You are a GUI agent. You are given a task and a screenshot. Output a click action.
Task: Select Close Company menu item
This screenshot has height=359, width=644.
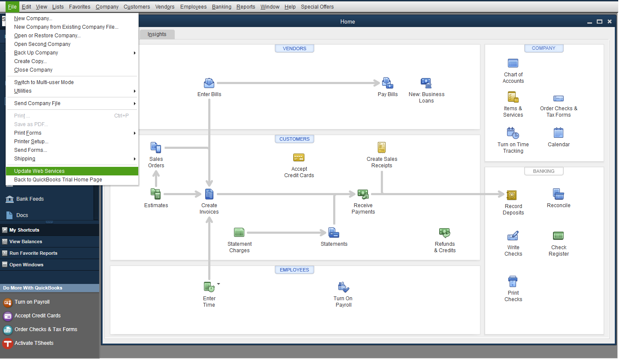(72, 70)
